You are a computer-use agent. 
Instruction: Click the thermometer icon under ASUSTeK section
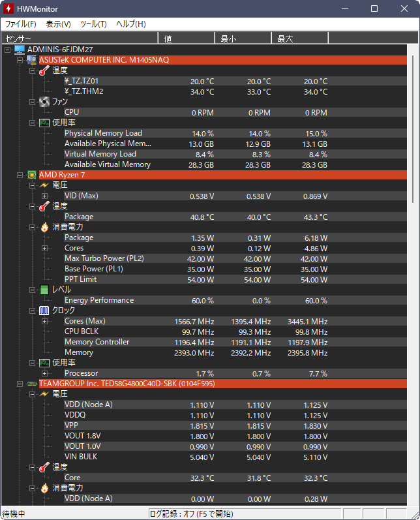[44, 70]
